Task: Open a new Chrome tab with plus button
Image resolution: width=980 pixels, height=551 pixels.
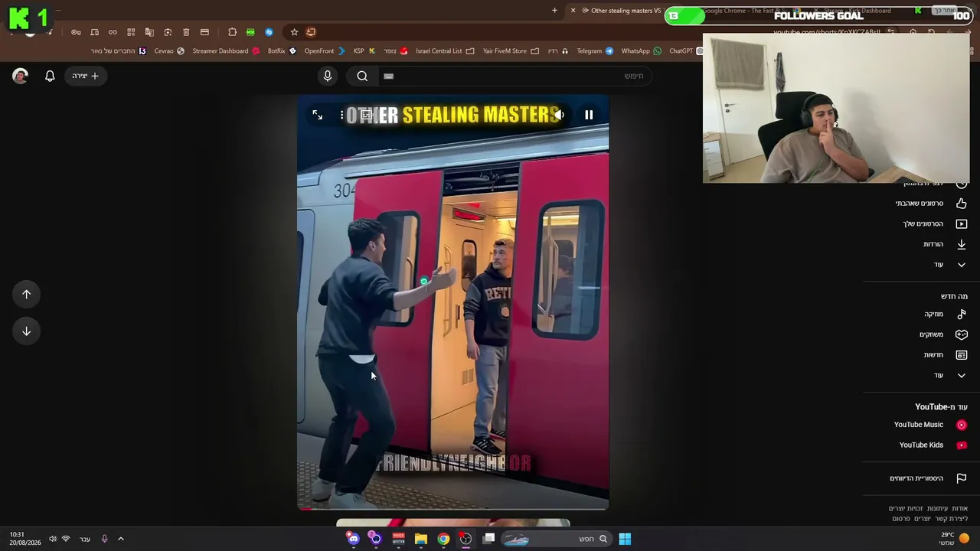Action: (554, 11)
